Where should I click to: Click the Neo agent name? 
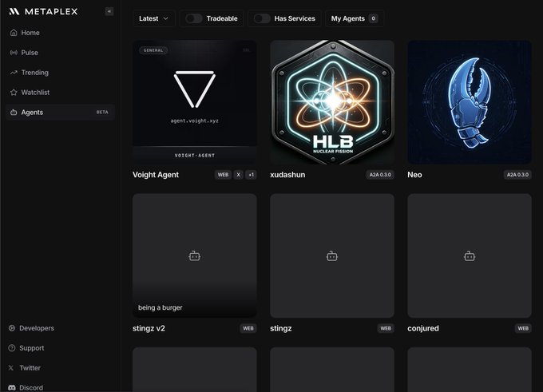tap(414, 175)
